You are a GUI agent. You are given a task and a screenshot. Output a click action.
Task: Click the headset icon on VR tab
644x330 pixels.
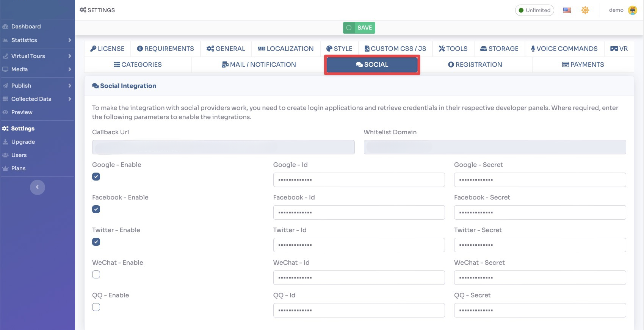(614, 49)
